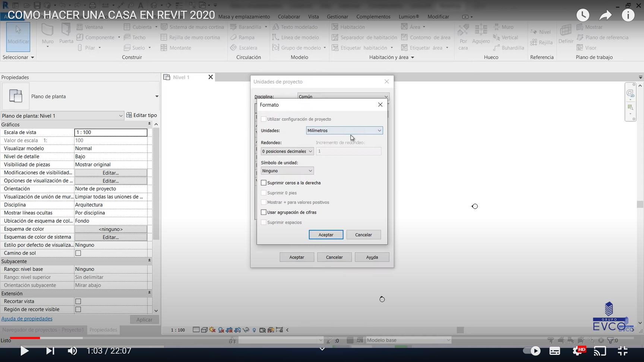644x362 pixels.
Task: Toggle Utilizar configuración de proyecto checkbox
Action: pyautogui.click(x=264, y=119)
